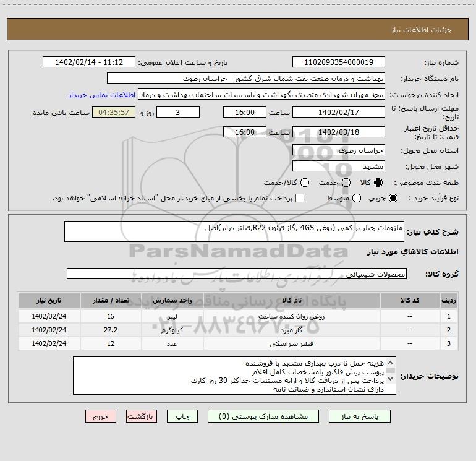This screenshot has width=476, height=461.
Task: Select the خدمت radio button
Action: pyautogui.click(x=346, y=183)
